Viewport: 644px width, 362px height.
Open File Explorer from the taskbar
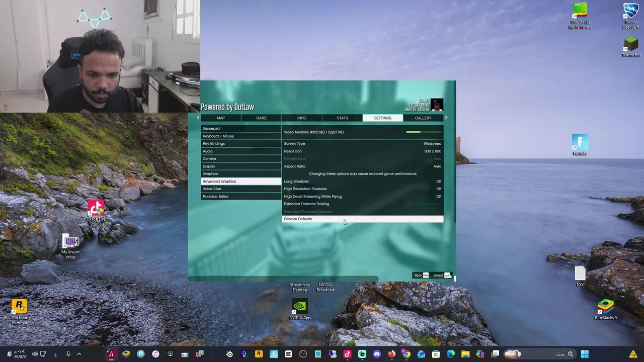465,354
